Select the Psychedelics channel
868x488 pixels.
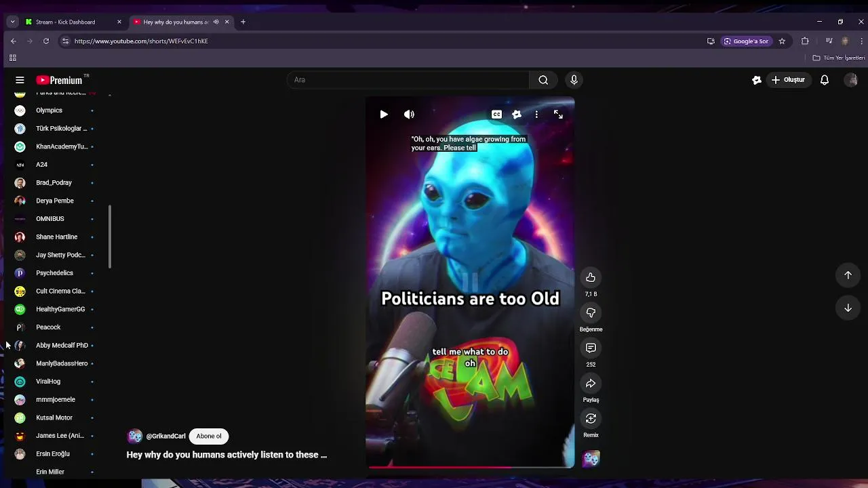[x=54, y=273]
